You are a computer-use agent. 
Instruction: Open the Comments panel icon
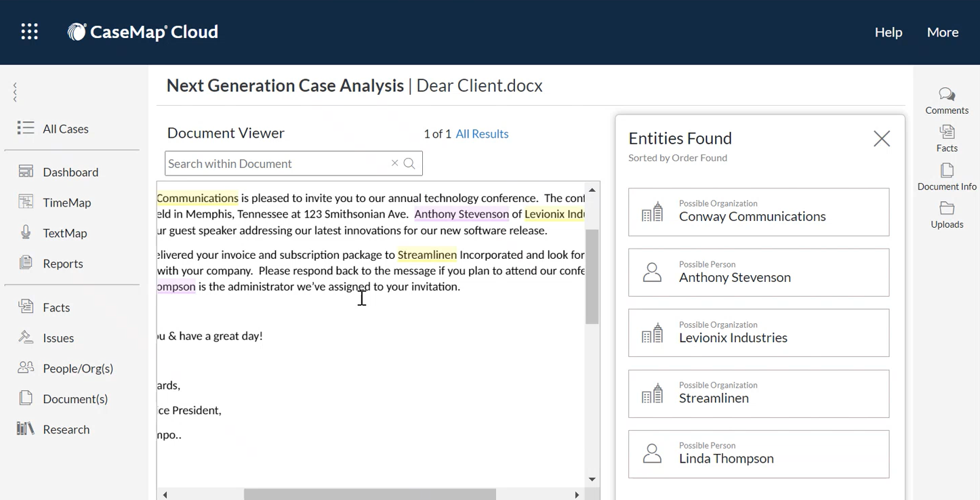click(x=947, y=94)
